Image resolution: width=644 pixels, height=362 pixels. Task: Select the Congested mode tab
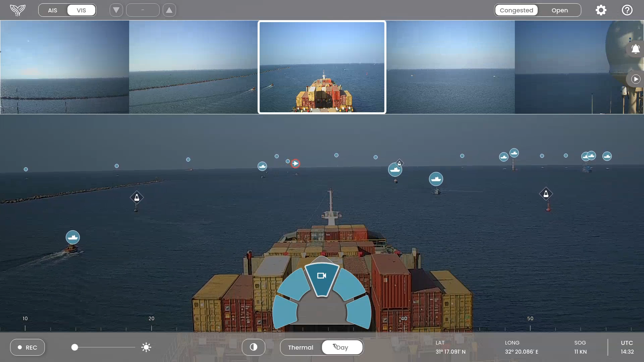click(x=516, y=10)
